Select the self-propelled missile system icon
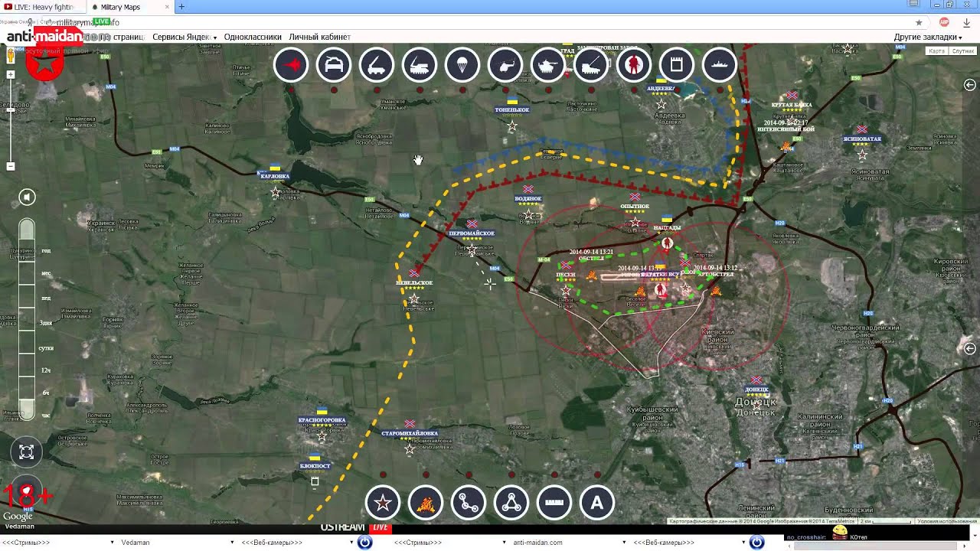 point(420,65)
